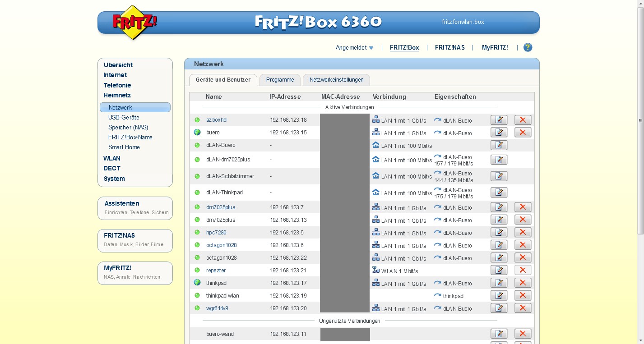The image size is (644, 344).
Task: Delete the hpc7280 device entry
Action: pos(523,233)
